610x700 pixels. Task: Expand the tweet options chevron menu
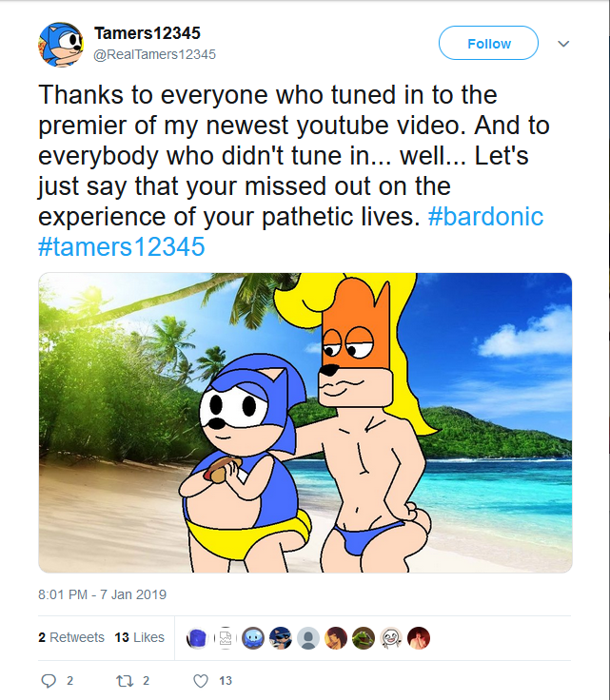coord(562,44)
